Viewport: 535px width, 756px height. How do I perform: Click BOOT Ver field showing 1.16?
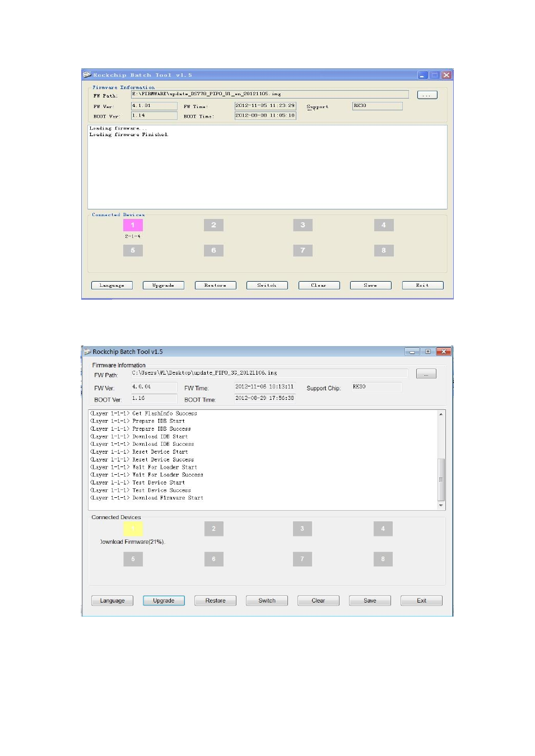(x=154, y=398)
